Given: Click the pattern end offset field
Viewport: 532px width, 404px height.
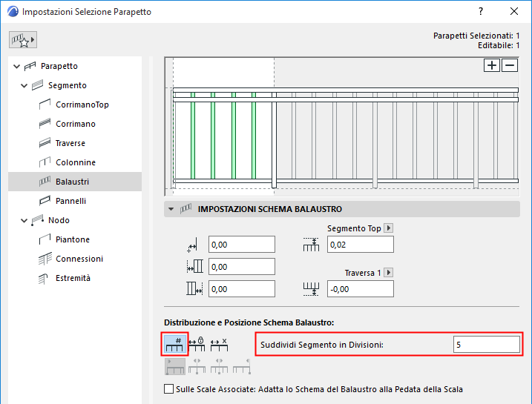Looking at the screenshot, I should (242, 289).
